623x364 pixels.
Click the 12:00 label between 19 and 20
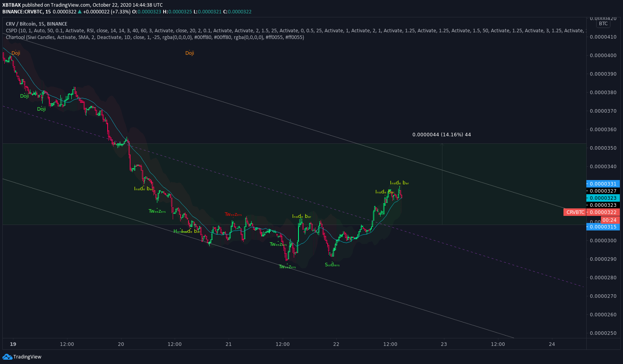(67, 344)
